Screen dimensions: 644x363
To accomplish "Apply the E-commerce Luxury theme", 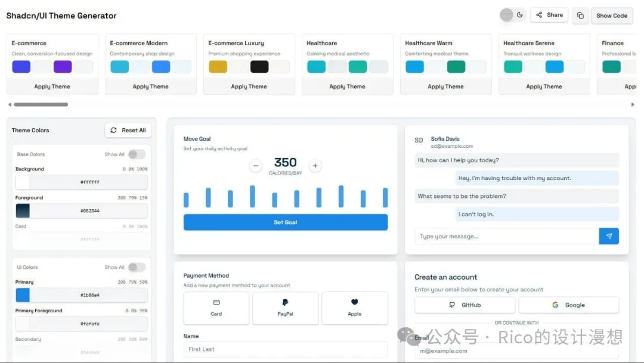I will point(249,86).
